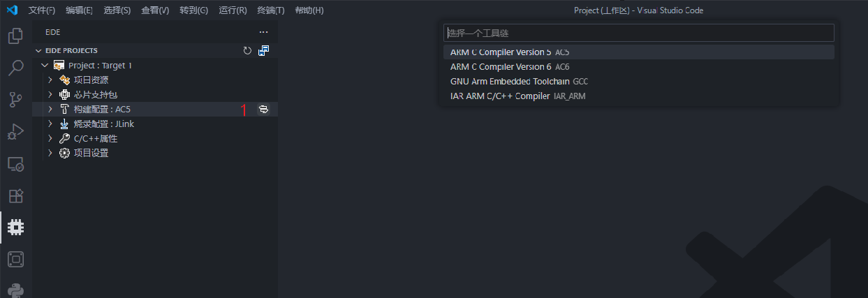Open the Search view icon
868x298 pixels.
tap(15, 68)
